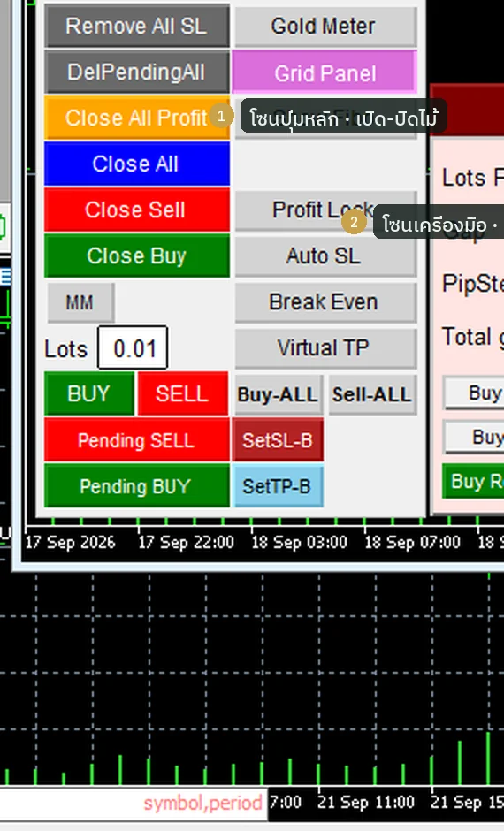Delete all pending orders with DelPendingAll
Viewport: 504px width, 831px height.
click(x=137, y=72)
